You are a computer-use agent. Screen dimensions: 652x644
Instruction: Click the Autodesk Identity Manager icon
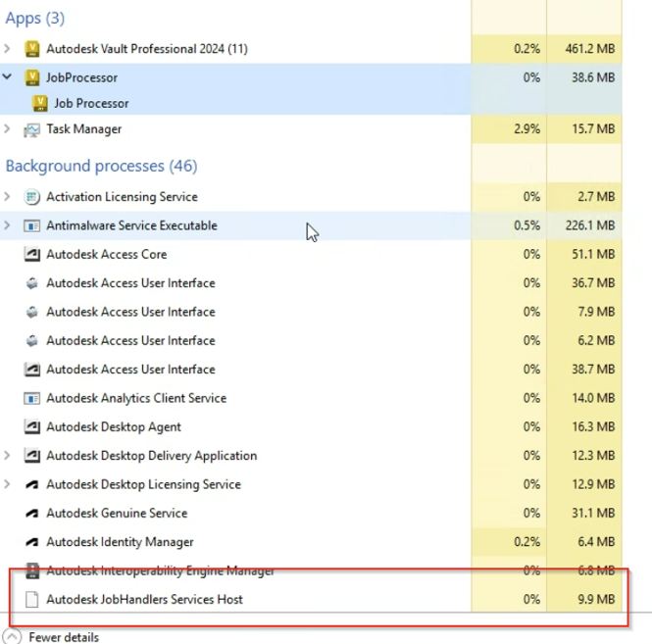pyautogui.click(x=32, y=542)
